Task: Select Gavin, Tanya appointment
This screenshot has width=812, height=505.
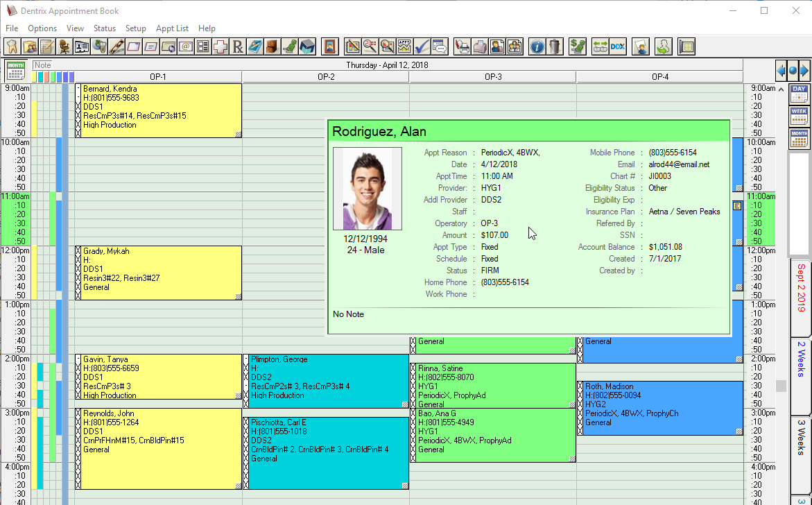Action: coord(159,377)
